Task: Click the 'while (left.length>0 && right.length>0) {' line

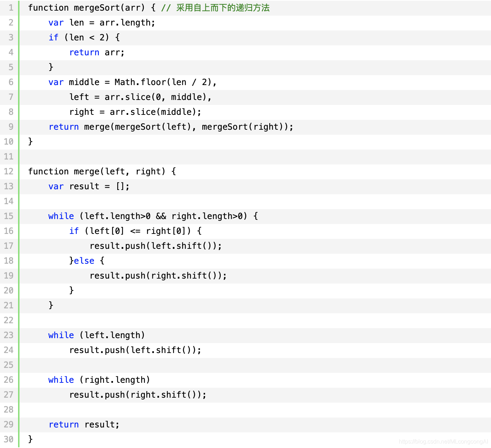Action: pyautogui.click(x=153, y=216)
